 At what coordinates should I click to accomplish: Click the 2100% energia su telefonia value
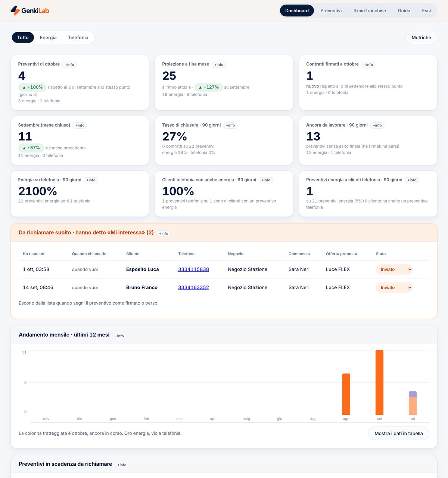coord(38,191)
